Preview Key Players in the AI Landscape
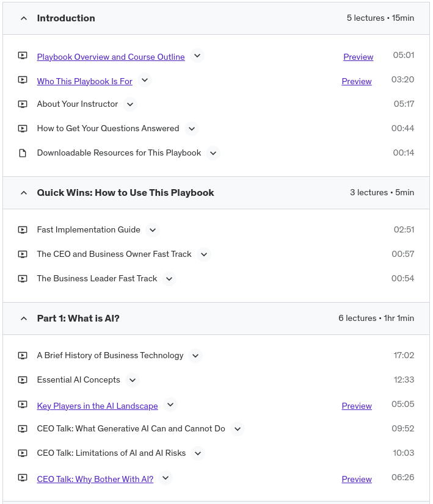Image resolution: width=433 pixels, height=504 pixels. point(357,406)
